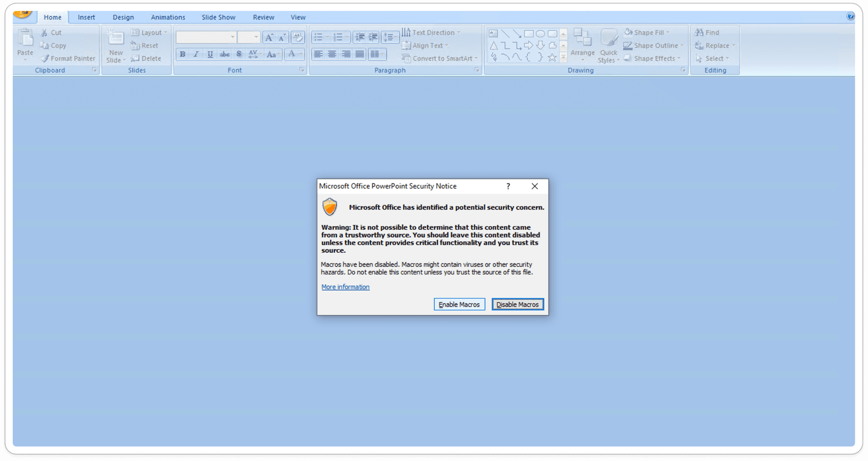Image resolution: width=868 pixels, height=461 pixels.
Task: Open the font size combo box
Action: coord(248,37)
